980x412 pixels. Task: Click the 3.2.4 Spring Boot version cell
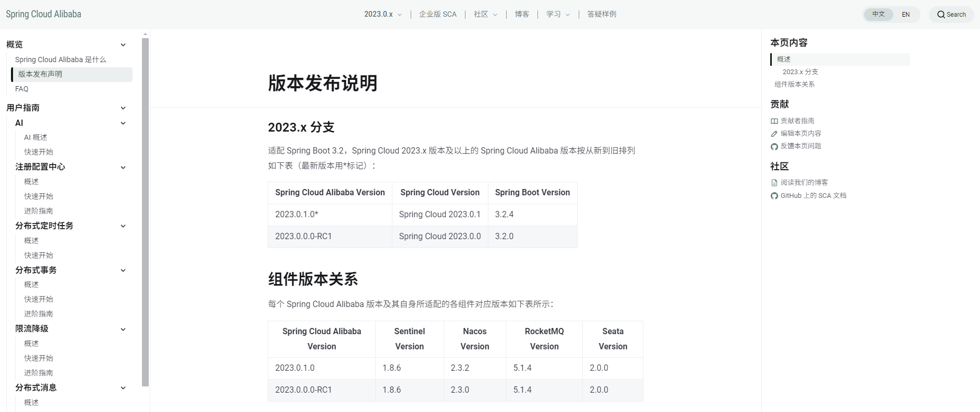tap(533, 215)
